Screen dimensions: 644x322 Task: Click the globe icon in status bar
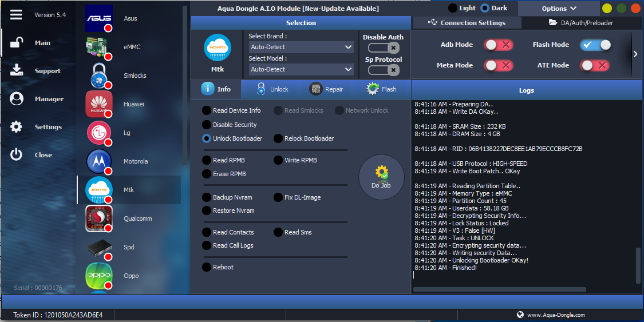click(520, 315)
